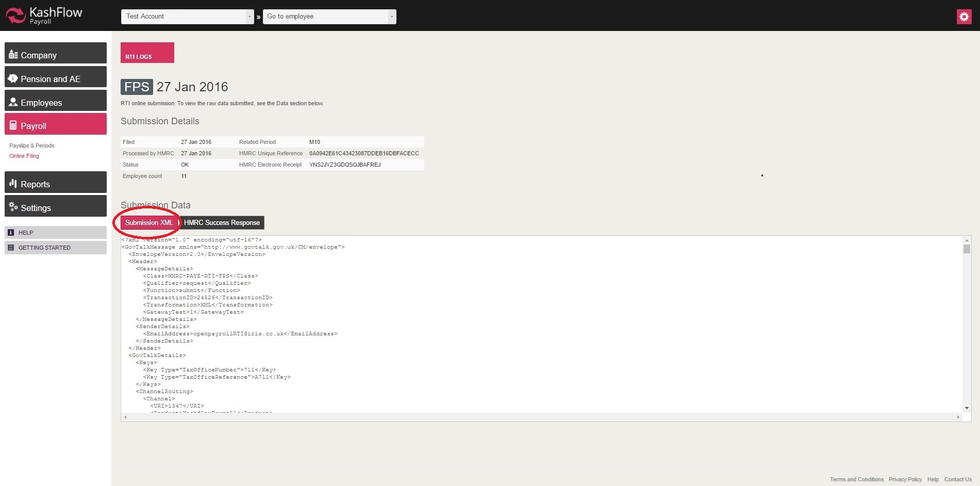Click the Settings cogs icon in sidebar
This screenshot has height=486, width=980.
13,207
